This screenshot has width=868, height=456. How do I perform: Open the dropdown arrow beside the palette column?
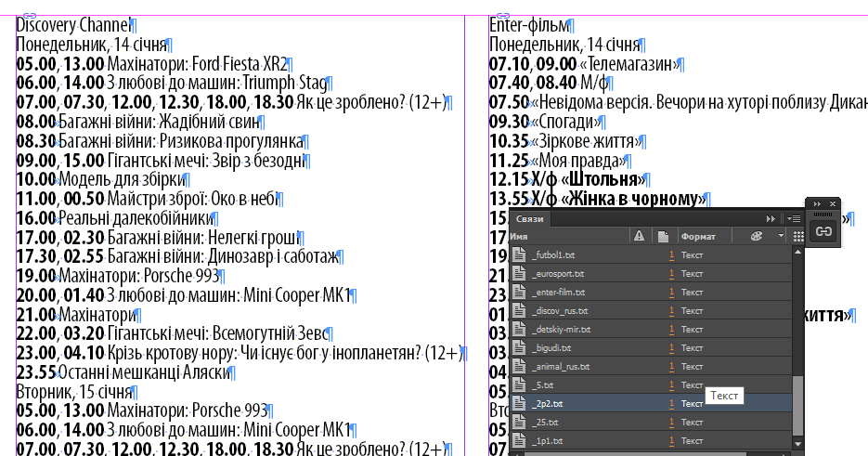point(781,236)
